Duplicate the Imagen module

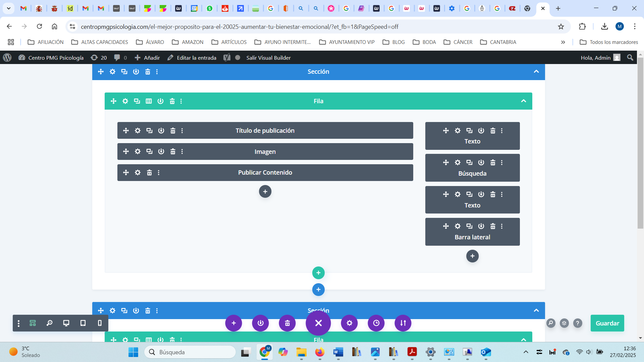coord(149,152)
